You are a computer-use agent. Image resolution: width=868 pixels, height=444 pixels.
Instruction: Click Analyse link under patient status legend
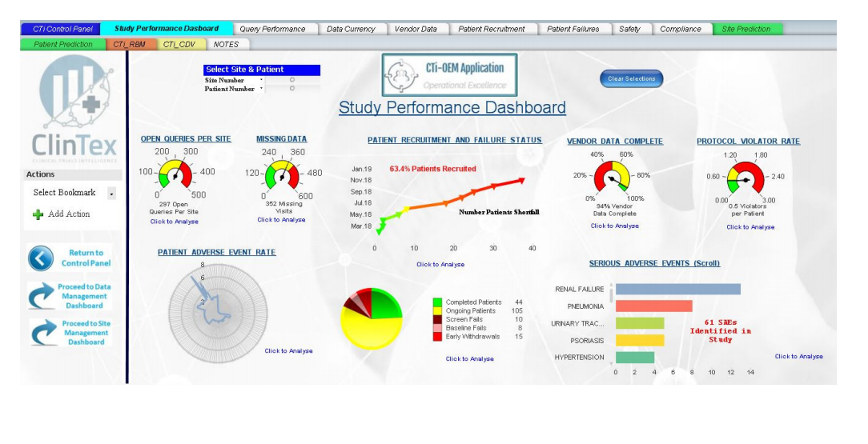pyautogui.click(x=470, y=359)
